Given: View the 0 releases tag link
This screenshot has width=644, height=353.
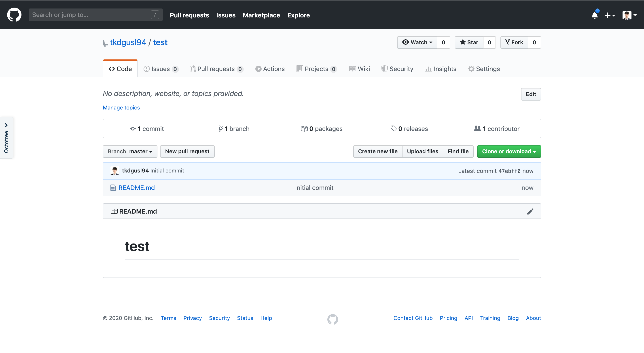Looking at the screenshot, I should coord(409,129).
